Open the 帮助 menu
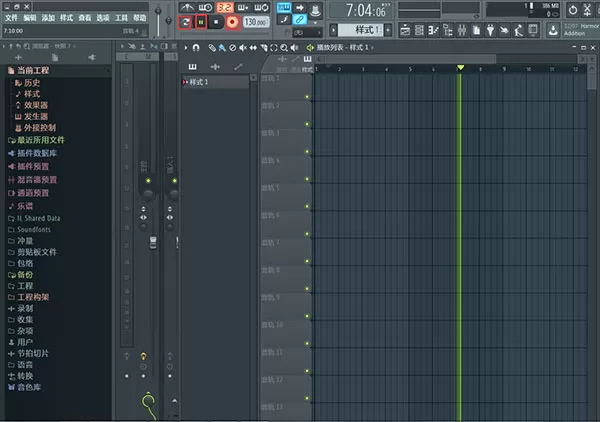600x422 pixels. pos(140,18)
